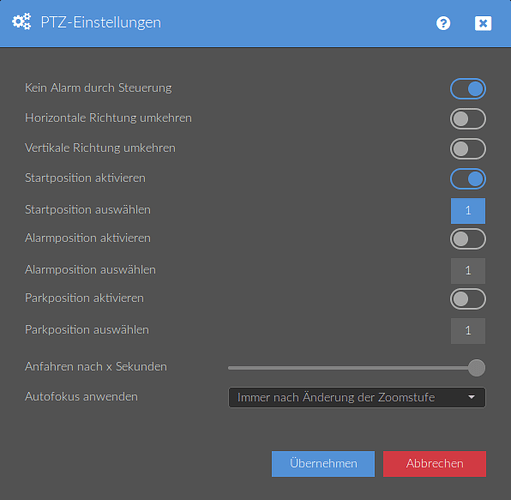Enable Horizontale Richtung umkehren switch
Image resolution: width=511 pixels, height=500 pixels.
pos(468,119)
